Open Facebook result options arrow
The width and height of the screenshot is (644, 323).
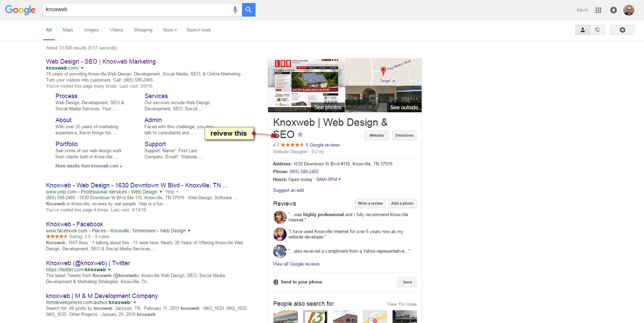pyautogui.click(x=189, y=231)
